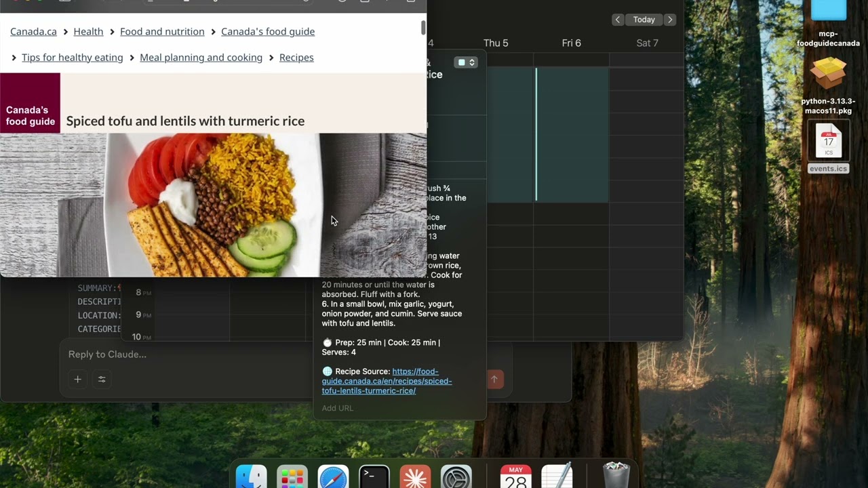868x488 pixels.
Task: Click the Add URL field in the event
Action: [x=338, y=408]
